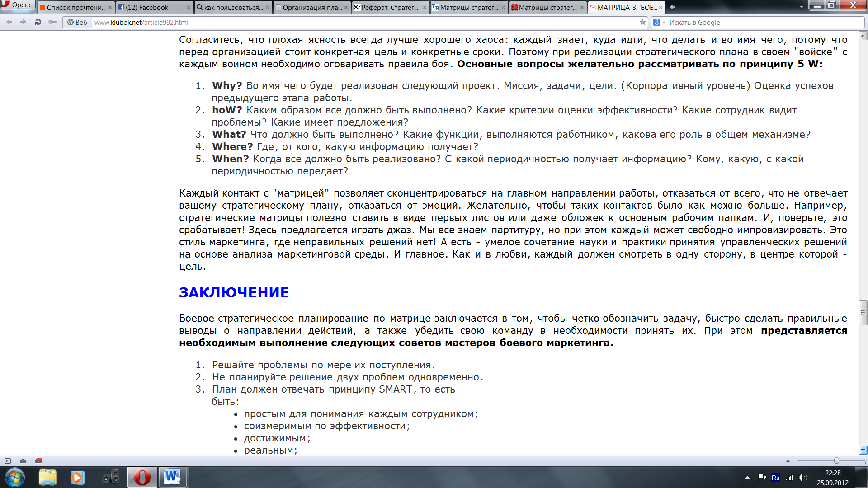The height and width of the screenshot is (488, 868).
Task: Click the bullet item 'достижимым;'
Action: [x=277, y=438]
